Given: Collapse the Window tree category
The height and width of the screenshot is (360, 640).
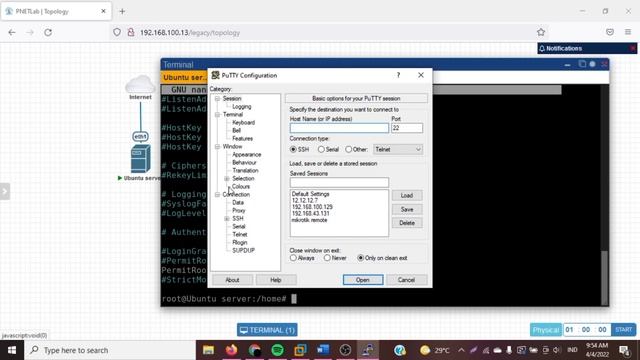Looking at the screenshot, I should tap(218, 146).
